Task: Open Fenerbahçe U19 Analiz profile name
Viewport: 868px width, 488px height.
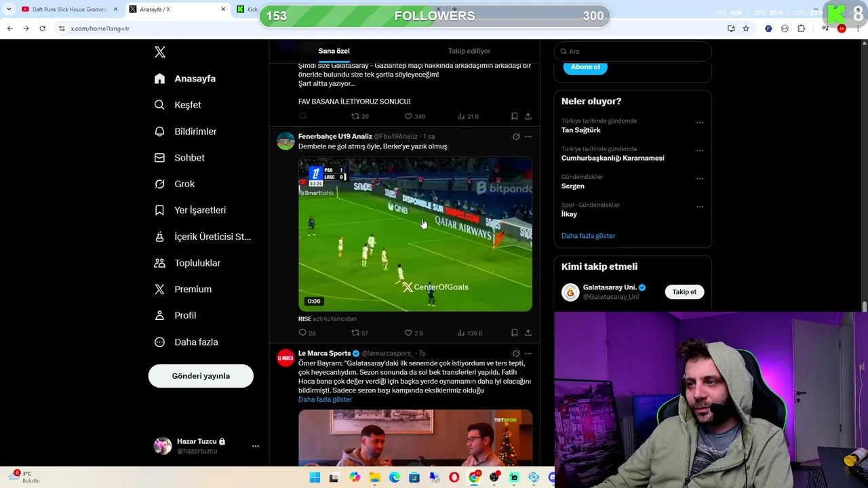Action: click(335, 136)
